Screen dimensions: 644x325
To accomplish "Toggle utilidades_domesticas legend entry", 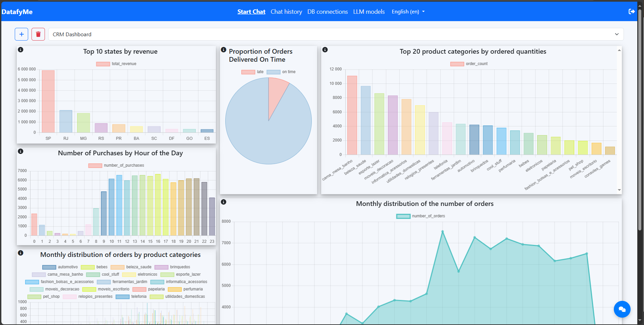I will pyautogui.click(x=177, y=296).
